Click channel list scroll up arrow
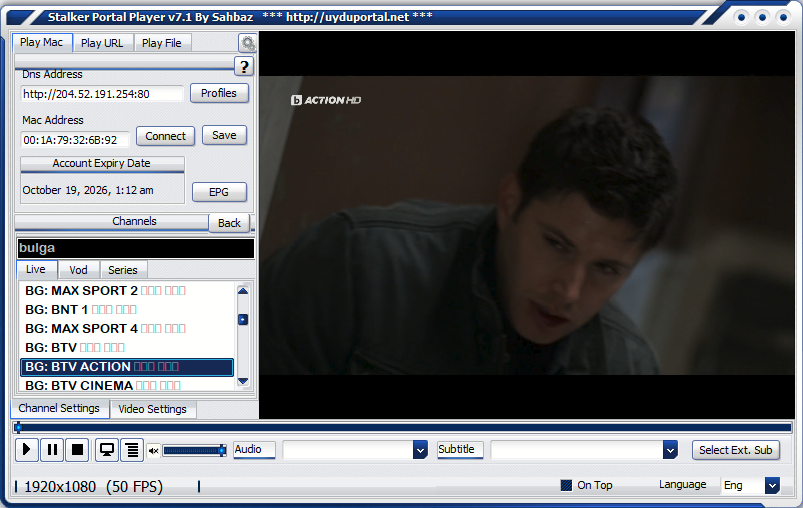Screen dimensions: 803x508 243,291
